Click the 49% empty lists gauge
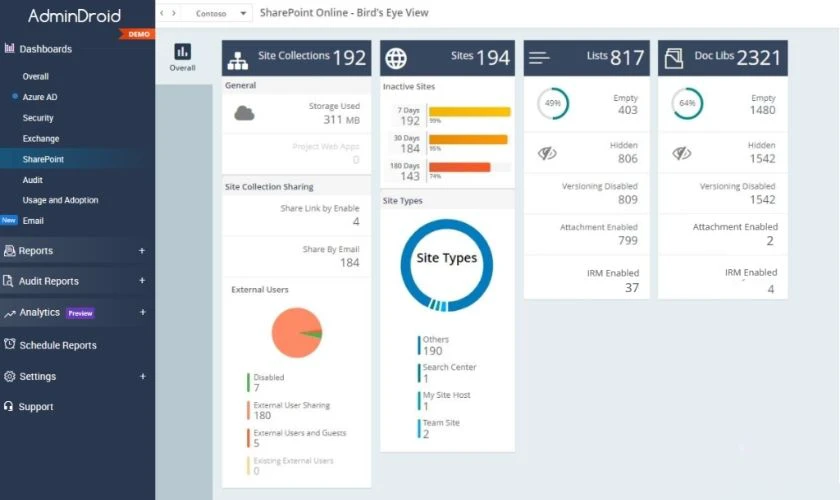Image resolution: width=840 pixels, height=500 pixels. (x=553, y=103)
